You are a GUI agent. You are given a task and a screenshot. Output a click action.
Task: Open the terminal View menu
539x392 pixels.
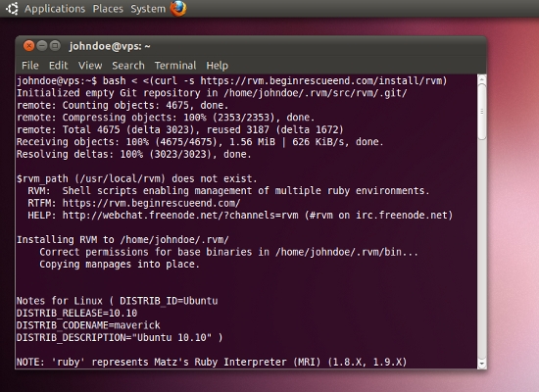[x=90, y=66]
